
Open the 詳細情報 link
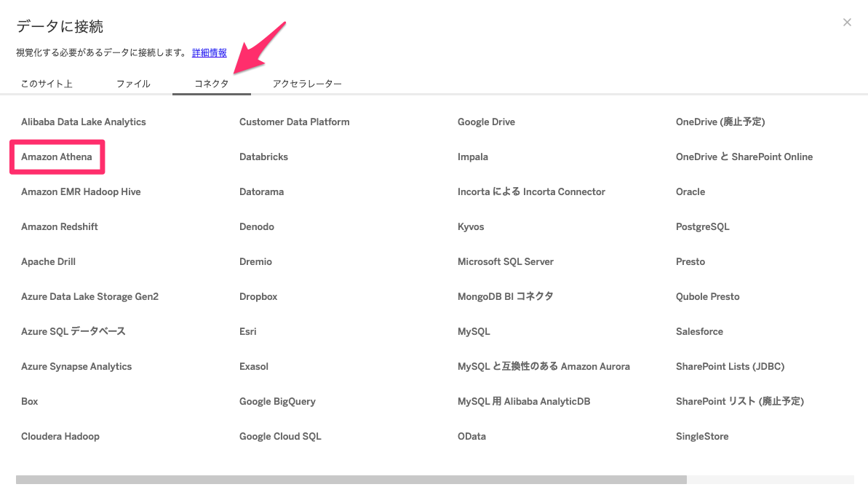[209, 53]
